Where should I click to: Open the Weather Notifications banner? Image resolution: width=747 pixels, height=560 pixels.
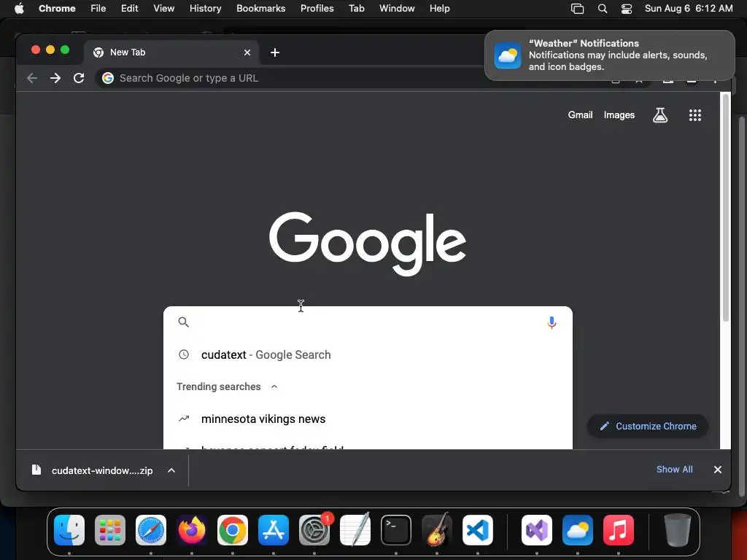pyautogui.click(x=610, y=55)
